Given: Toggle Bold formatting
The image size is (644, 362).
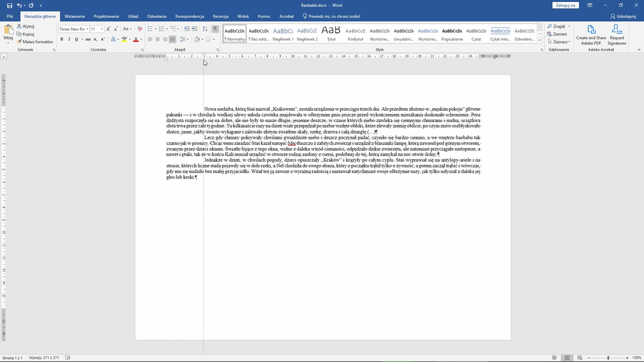Looking at the screenshot, I should tap(61, 40).
